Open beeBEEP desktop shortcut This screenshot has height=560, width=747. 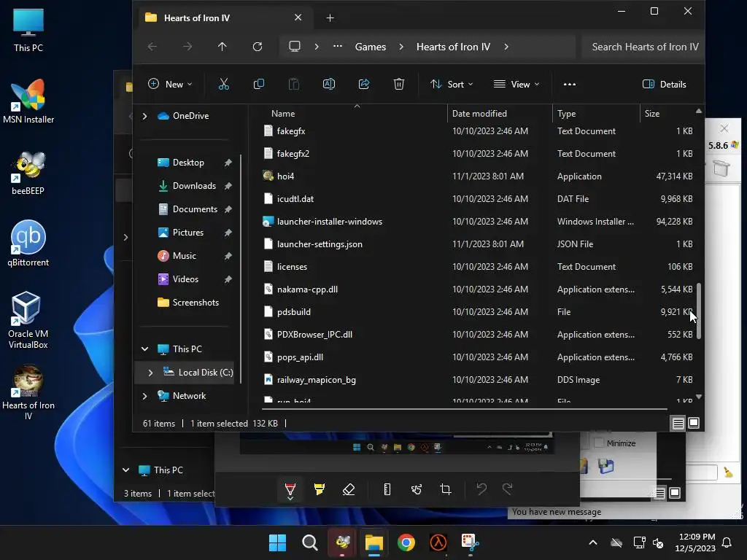28,173
